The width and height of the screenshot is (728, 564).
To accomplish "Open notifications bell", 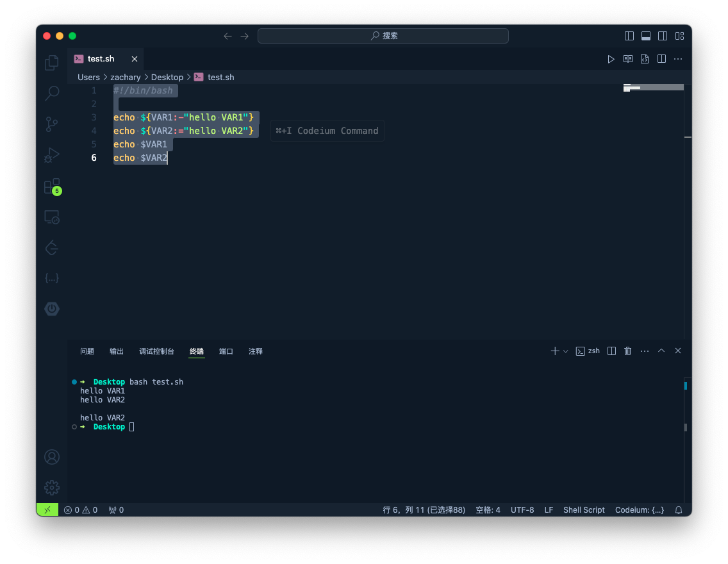I will (x=679, y=510).
